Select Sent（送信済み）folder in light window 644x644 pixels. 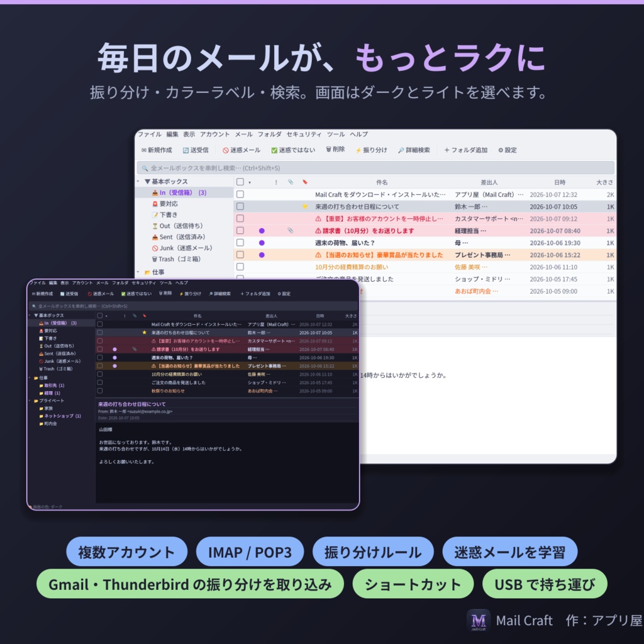tap(179, 237)
